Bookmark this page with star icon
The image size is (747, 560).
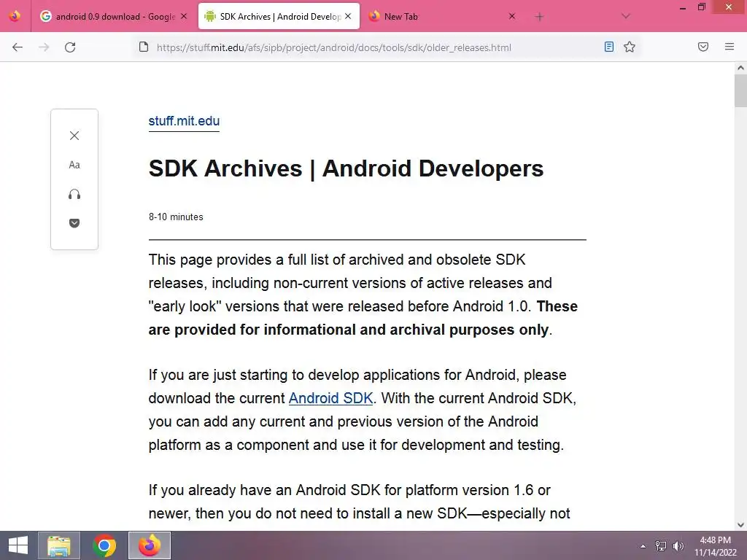(630, 47)
